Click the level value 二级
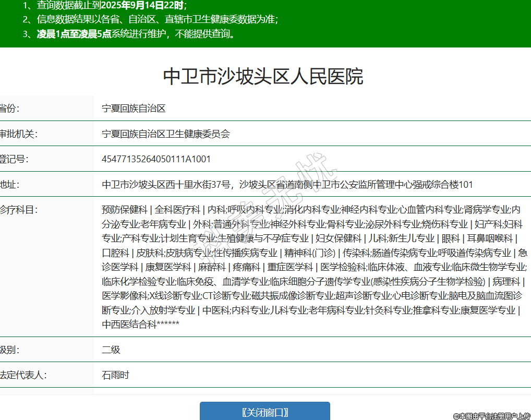This screenshot has width=531, height=420. 111,350
